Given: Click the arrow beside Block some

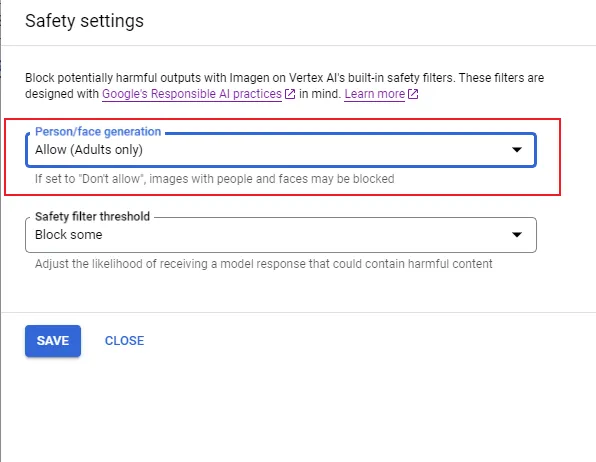Looking at the screenshot, I should point(517,235).
